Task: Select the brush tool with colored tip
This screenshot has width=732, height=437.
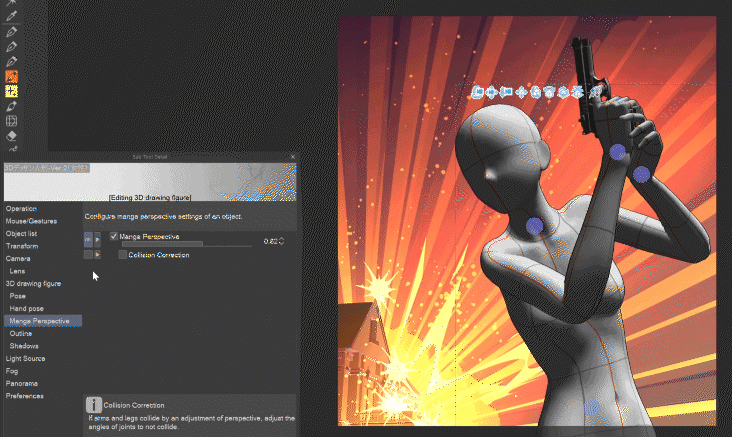Action: tap(11, 62)
